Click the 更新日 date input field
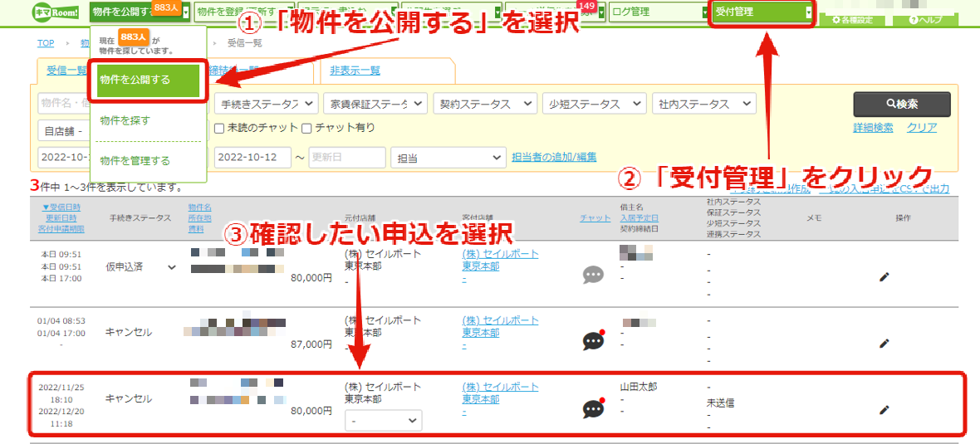Image resolution: width=980 pixels, height=444 pixels. coord(347,158)
